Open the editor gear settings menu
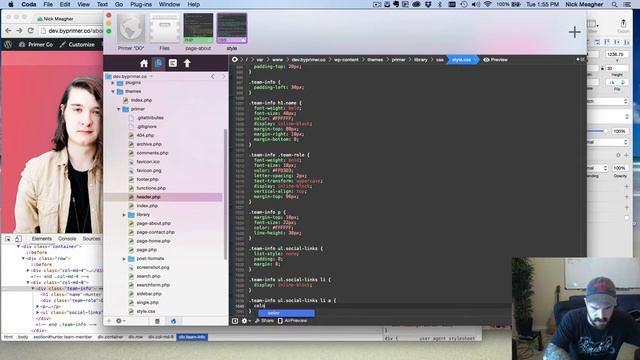640x360 pixels. 245,321
